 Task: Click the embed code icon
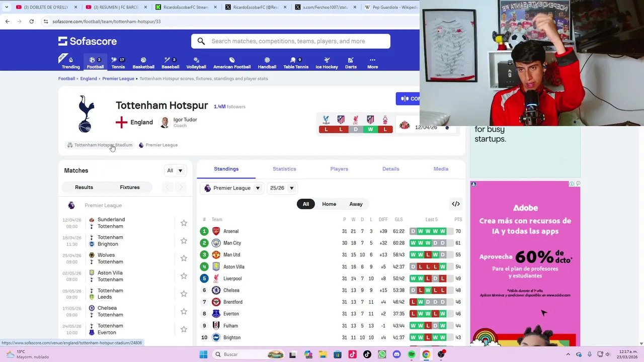[x=456, y=204]
